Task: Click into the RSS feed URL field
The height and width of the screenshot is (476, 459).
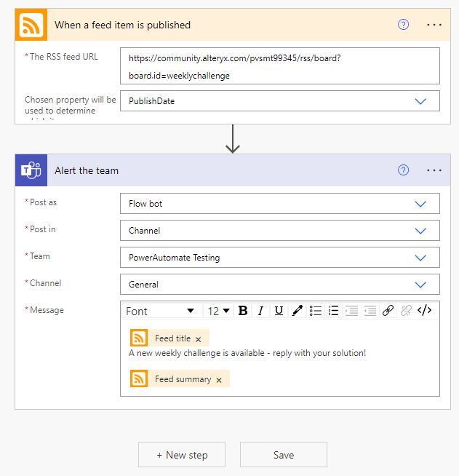Action: click(x=280, y=66)
